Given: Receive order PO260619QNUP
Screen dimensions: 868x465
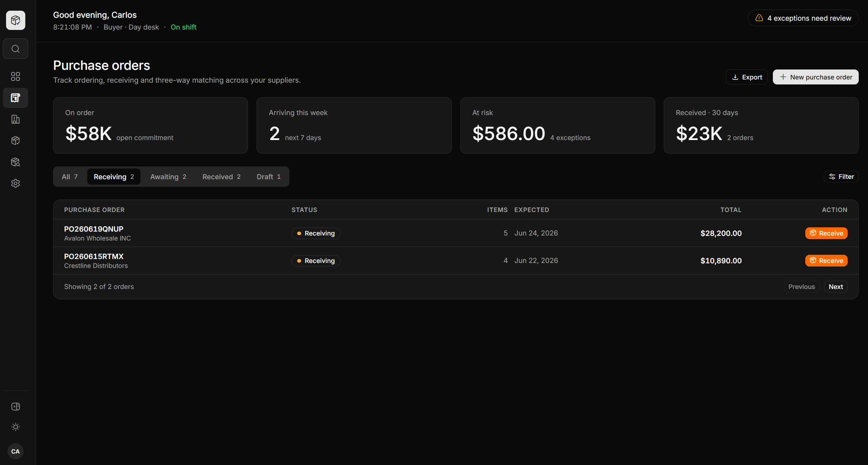Looking at the screenshot, I should coord(826,233).
